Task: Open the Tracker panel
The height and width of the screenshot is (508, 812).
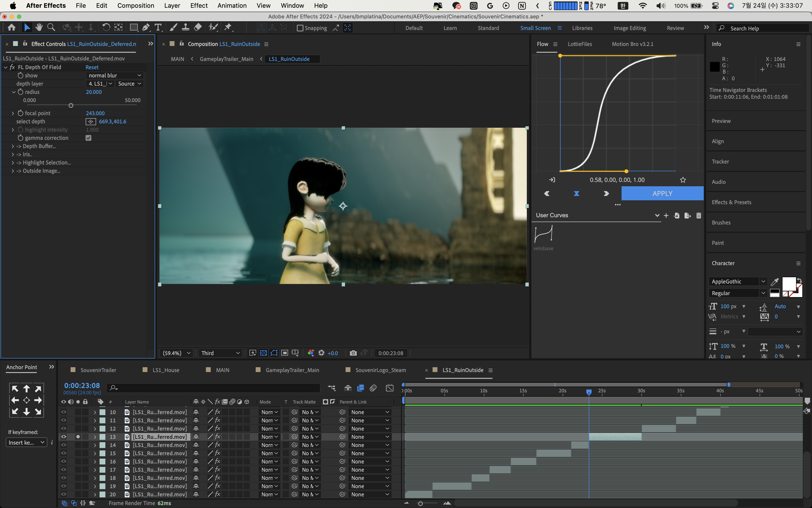Action: (x=720, y=162)
